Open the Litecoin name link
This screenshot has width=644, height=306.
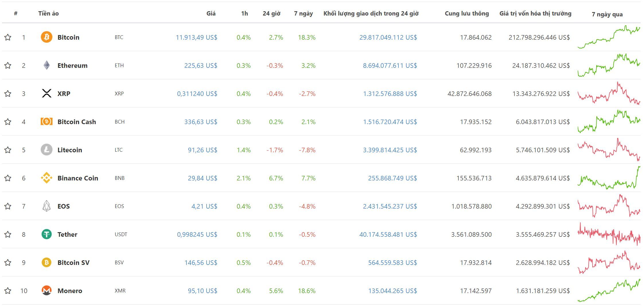coord(70,150)
